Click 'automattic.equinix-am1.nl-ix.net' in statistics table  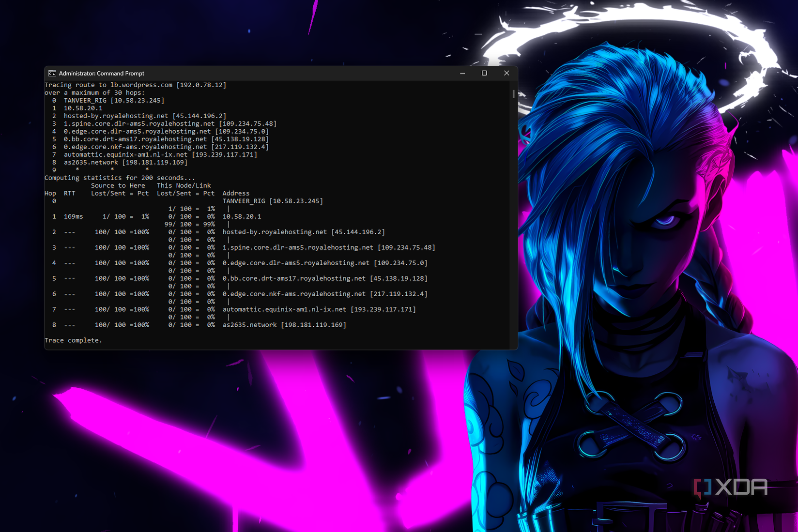point(320,310)
